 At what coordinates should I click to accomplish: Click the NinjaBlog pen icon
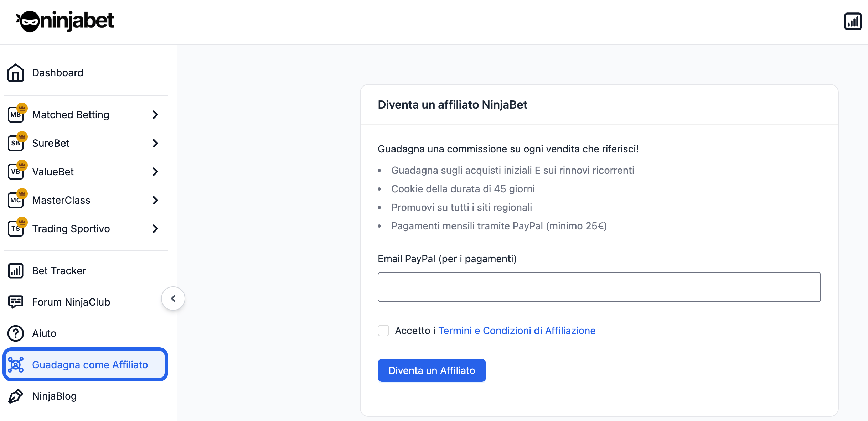(16, 396)
